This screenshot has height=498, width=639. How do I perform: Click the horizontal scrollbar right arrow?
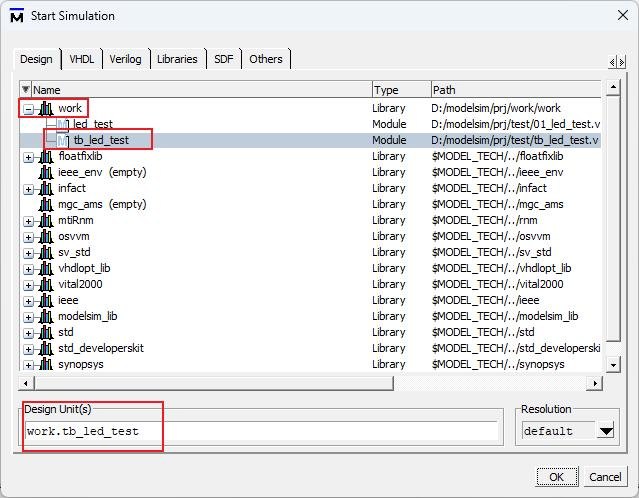click(595, 383)
